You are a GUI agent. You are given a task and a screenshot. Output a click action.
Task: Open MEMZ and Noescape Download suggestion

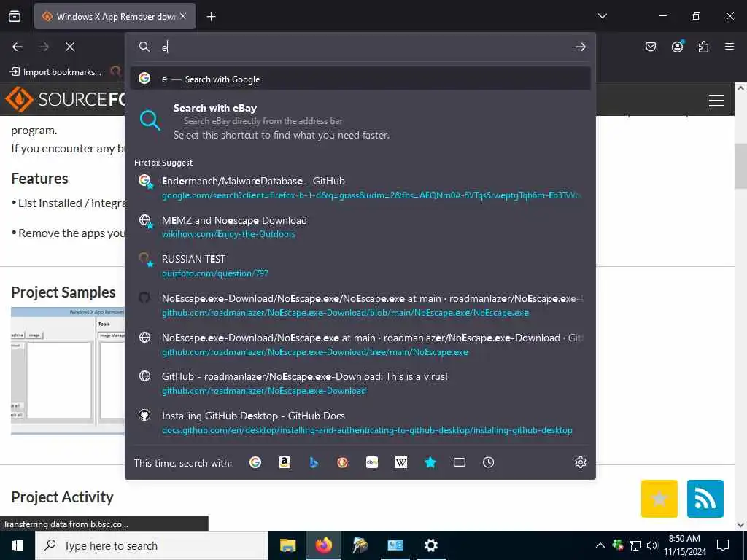(x=360, y=227)
